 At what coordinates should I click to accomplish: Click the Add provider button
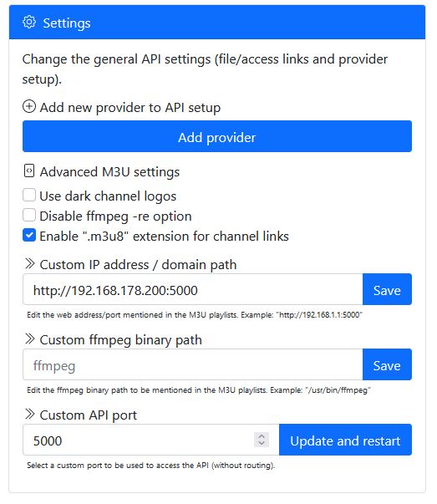tap(217, 136)
